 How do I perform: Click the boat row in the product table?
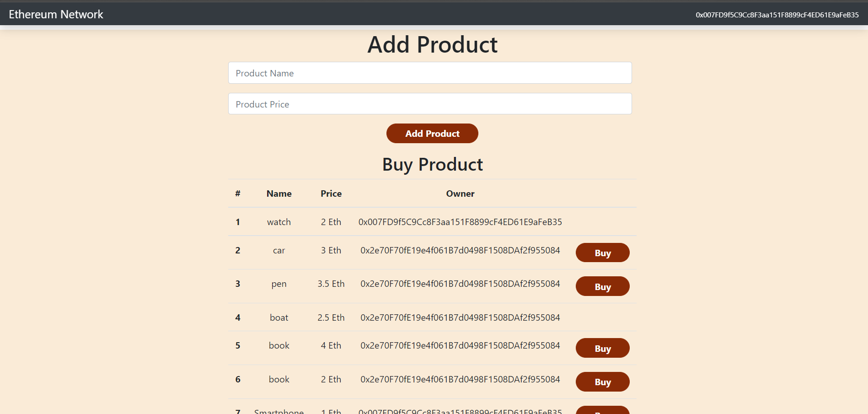(x=279, y=317)
